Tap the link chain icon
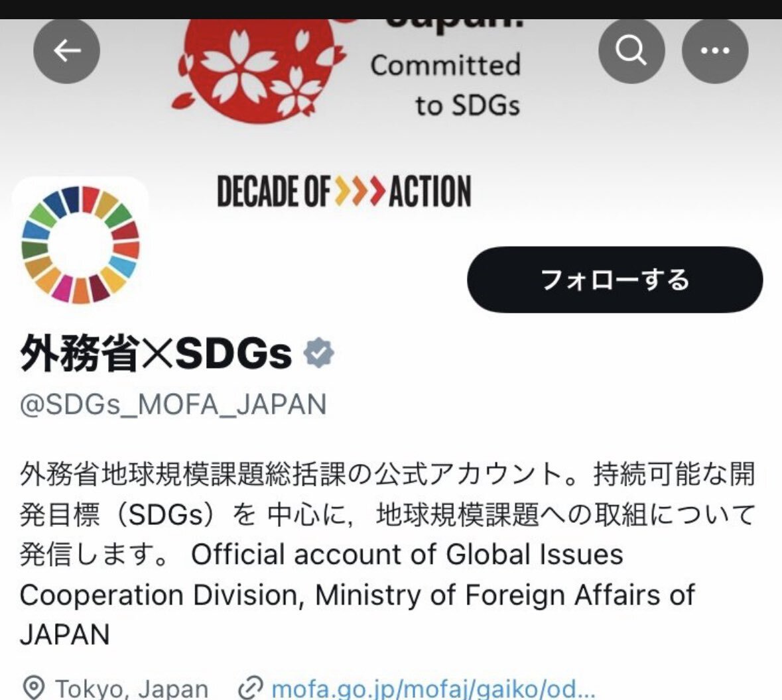The image size is (782, 700). [x=250, y=689]
